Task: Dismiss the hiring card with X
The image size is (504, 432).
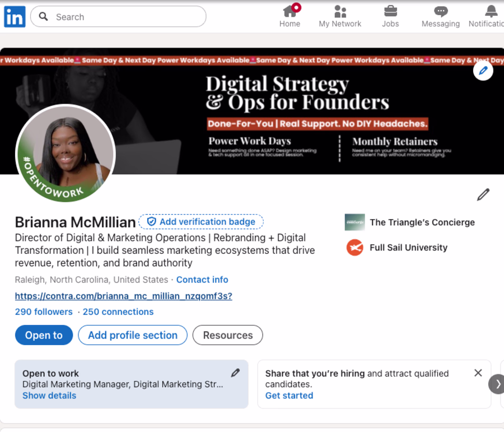Action: pos(478,373)
